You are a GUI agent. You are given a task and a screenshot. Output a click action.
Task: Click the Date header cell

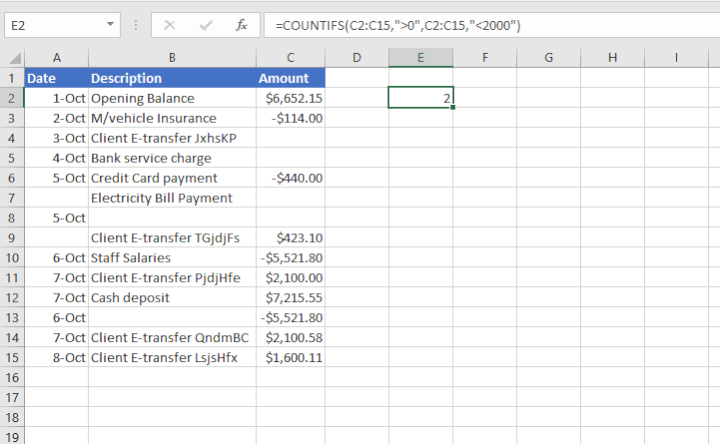tap(56, 78)
